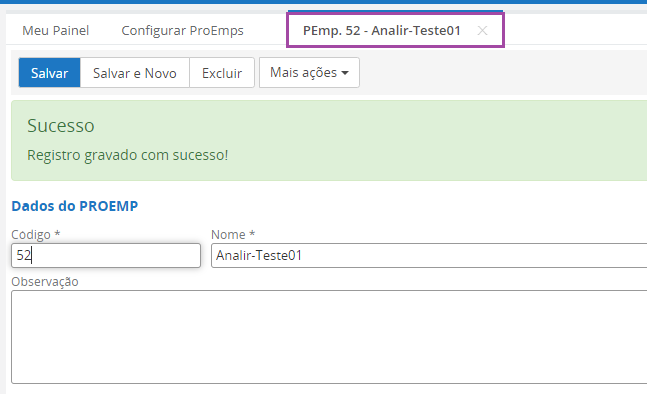Open the Configurar ProEmps tab
Screen dimensions: 650x394
point(182,31)
